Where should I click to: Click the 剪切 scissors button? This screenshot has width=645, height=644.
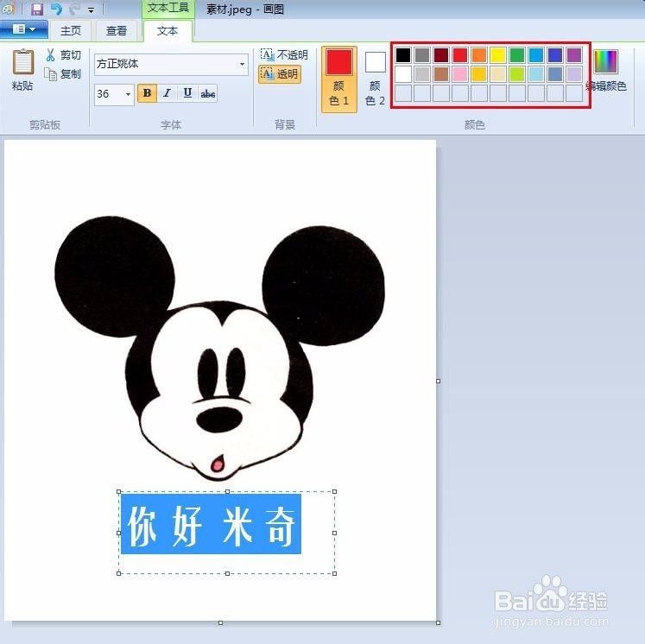pos(63,54)
